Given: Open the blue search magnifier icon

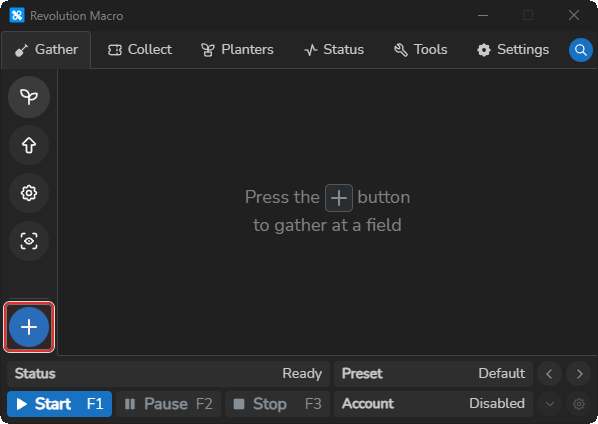Looking at the screenshot, I should point(580,50).
